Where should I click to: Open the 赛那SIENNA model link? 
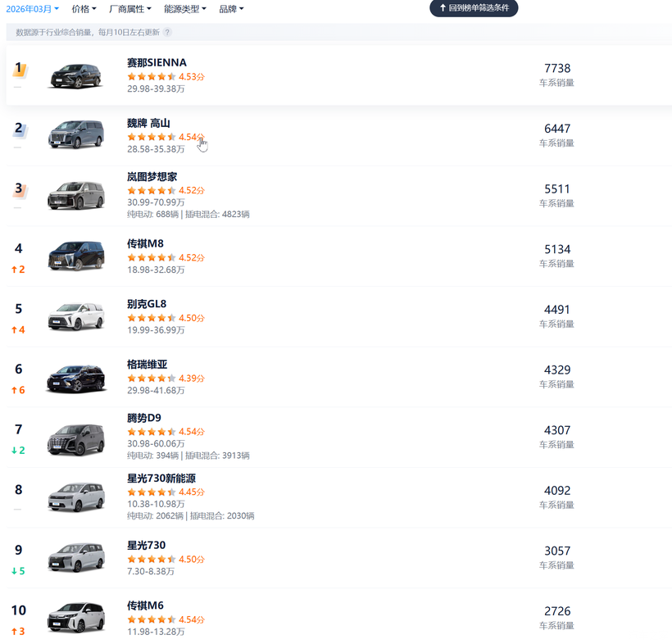point(157,62)
